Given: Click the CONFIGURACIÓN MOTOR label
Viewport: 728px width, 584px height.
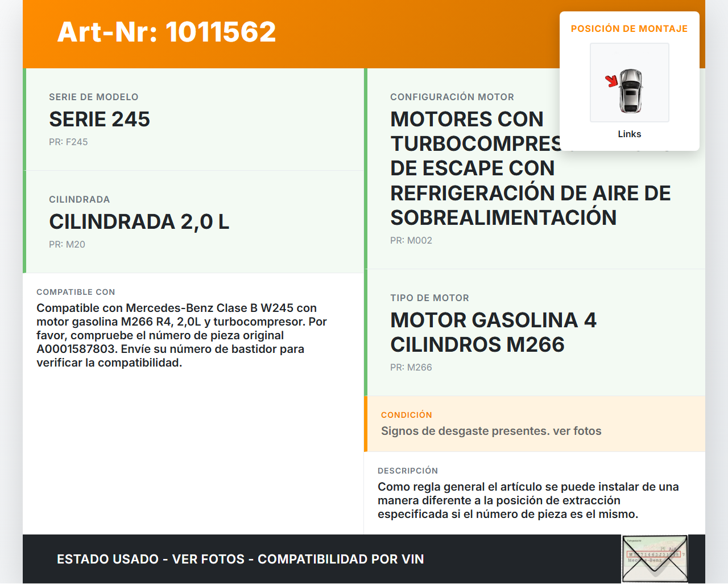Looking at the screenshot, I should point(452,97).
